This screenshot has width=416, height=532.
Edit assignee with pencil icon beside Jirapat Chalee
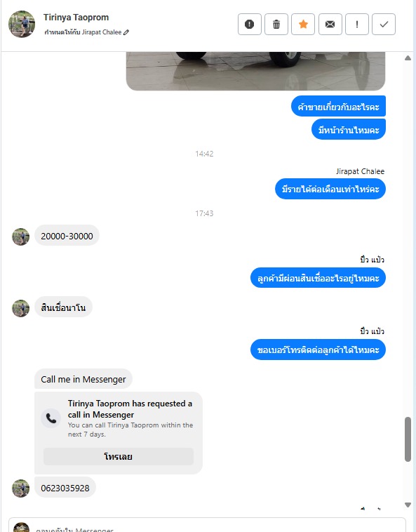click(126, 32)
